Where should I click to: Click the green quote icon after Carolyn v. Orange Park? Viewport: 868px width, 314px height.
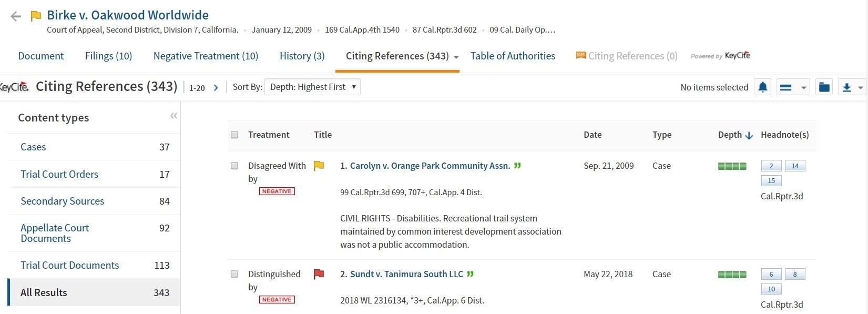click(517, 166)
